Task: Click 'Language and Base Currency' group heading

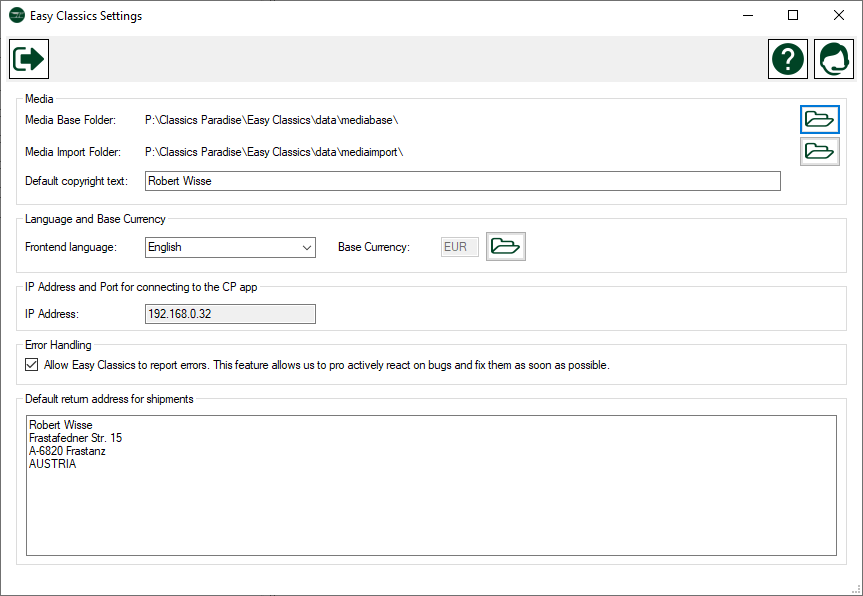Action: 95,219
